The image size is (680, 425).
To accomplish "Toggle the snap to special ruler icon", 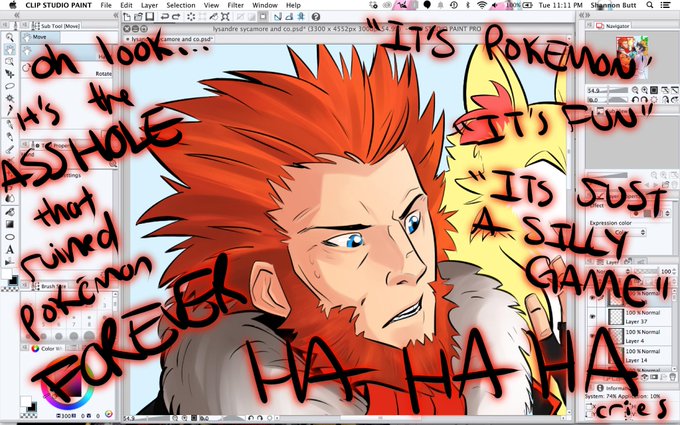I will pyautogui.click(x=290, y=17).
